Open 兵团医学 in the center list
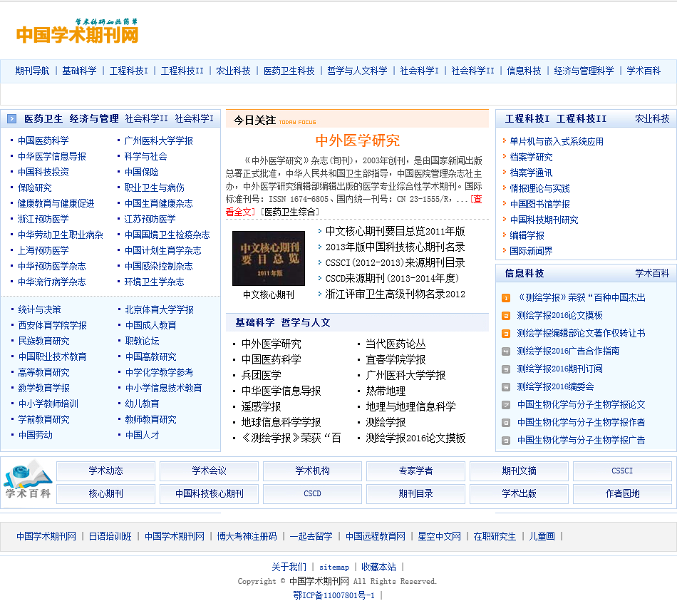 point(262,376)
